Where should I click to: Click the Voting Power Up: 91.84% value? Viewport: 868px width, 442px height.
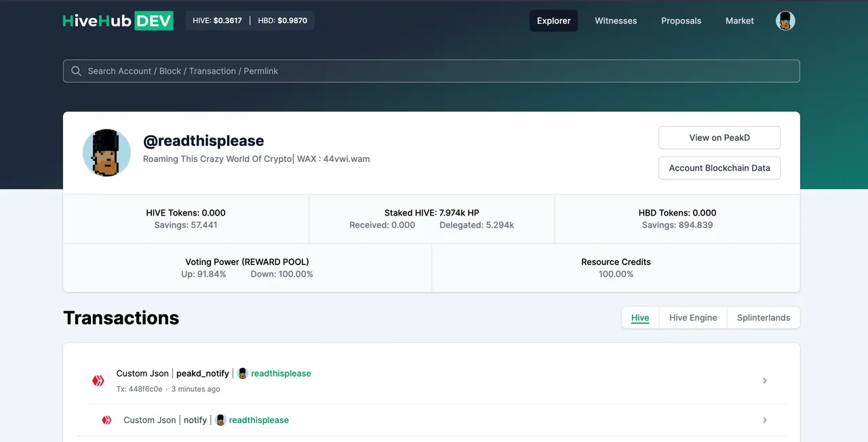pos(203,275)
